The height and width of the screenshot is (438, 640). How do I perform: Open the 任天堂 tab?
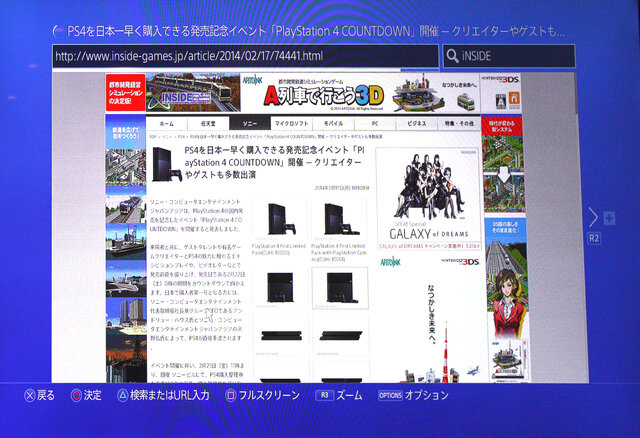point(208,123)
